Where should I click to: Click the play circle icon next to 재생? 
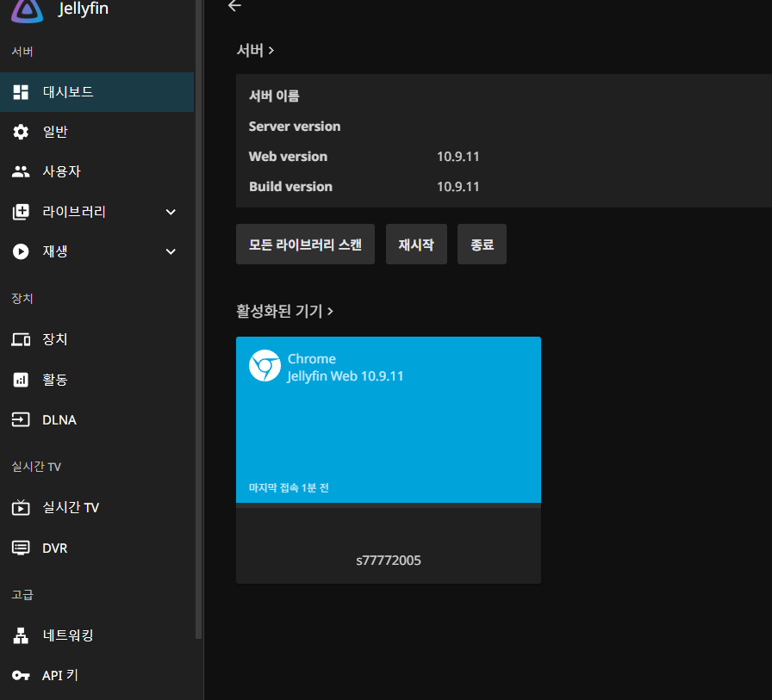point(21,251)
